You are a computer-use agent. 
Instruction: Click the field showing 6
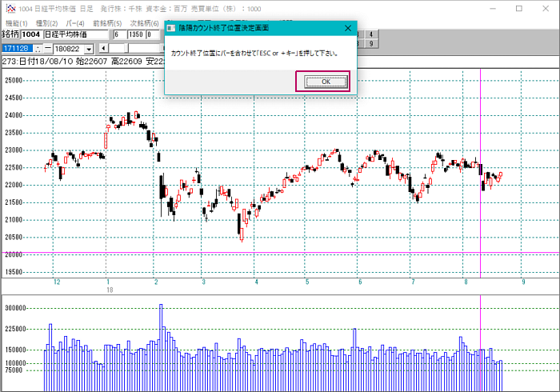click(x=120, y=34)
